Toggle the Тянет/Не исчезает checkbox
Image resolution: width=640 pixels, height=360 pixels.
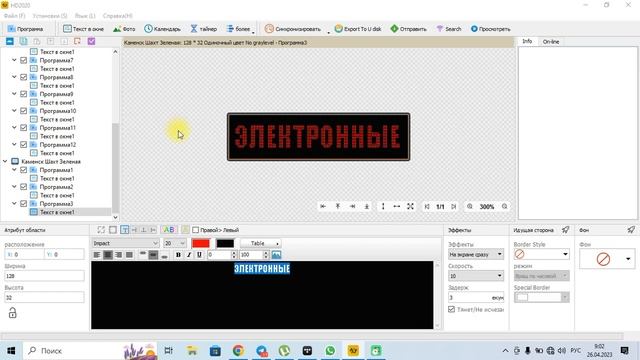tap(451, 309)
